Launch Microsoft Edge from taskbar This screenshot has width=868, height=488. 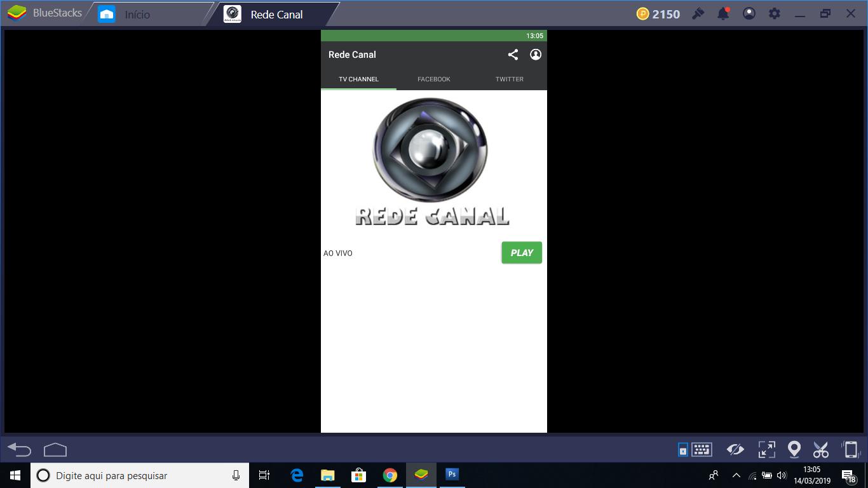click(x=297, y=475)
